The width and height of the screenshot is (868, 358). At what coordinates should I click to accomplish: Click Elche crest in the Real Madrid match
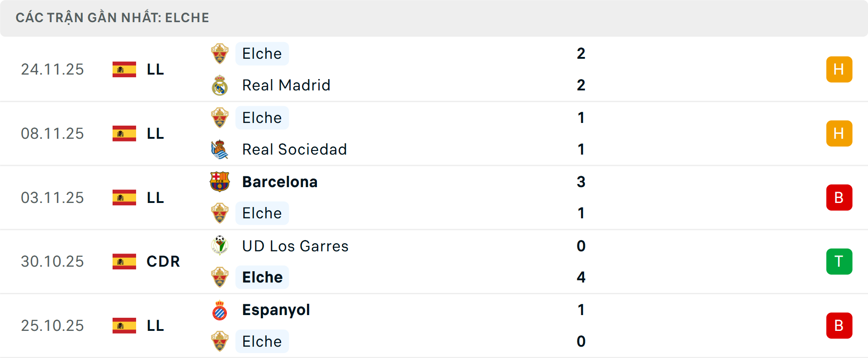(x=220, y=54)
